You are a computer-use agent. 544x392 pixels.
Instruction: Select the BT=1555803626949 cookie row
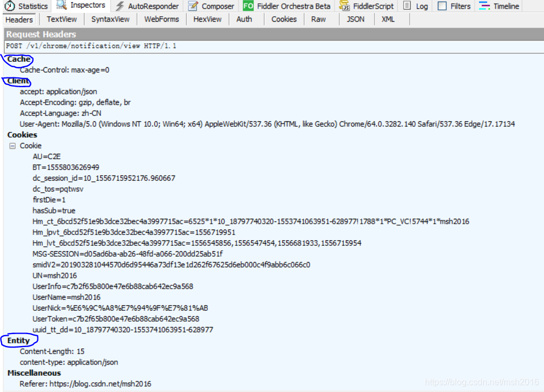[66, 167]
